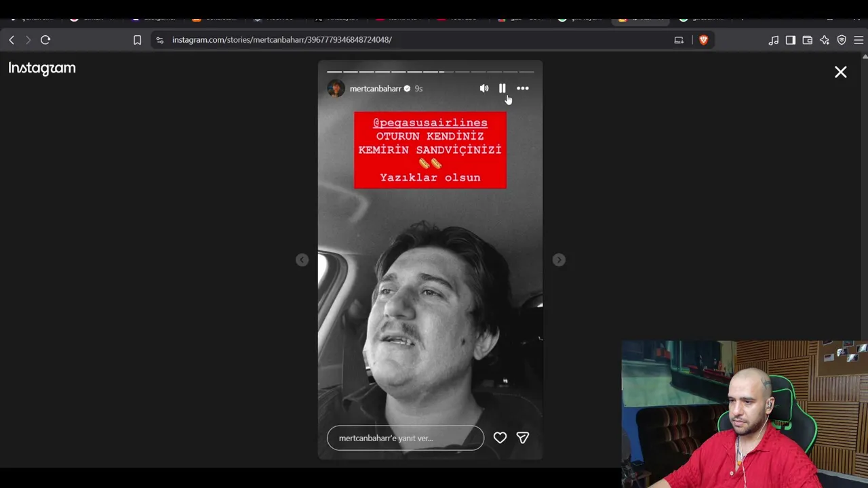Mute the story audio
The width and height of the screenshot is (868, 488).
(484, 88)
